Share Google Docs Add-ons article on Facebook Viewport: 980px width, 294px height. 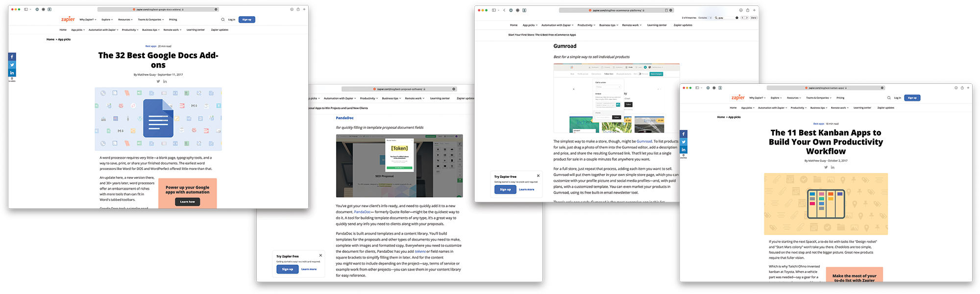12,57
